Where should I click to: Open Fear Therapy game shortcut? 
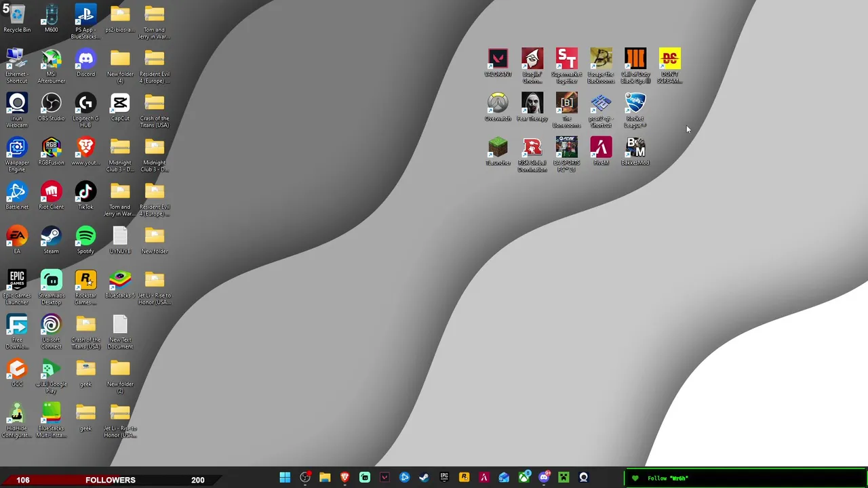pos(532,107)
